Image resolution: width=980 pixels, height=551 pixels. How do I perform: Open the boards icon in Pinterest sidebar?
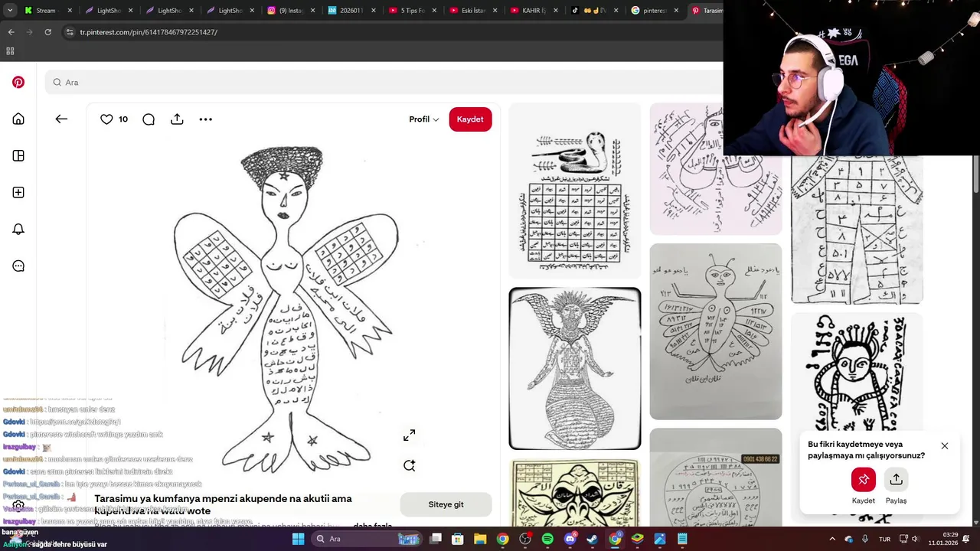coord(18,156)
